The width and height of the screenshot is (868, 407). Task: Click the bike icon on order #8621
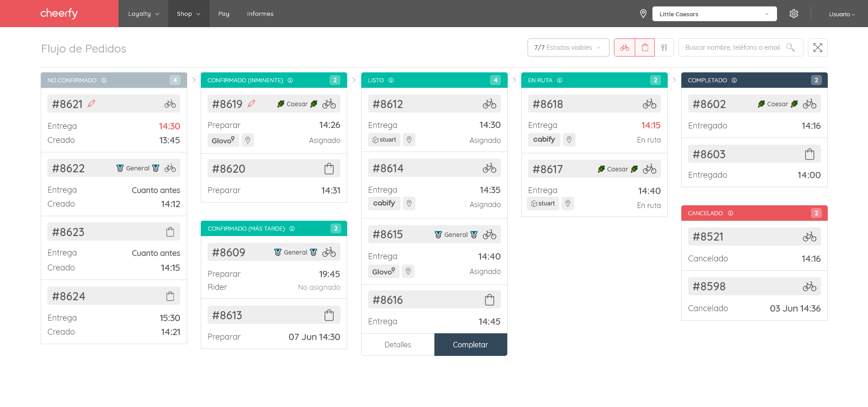pos(170,104)
